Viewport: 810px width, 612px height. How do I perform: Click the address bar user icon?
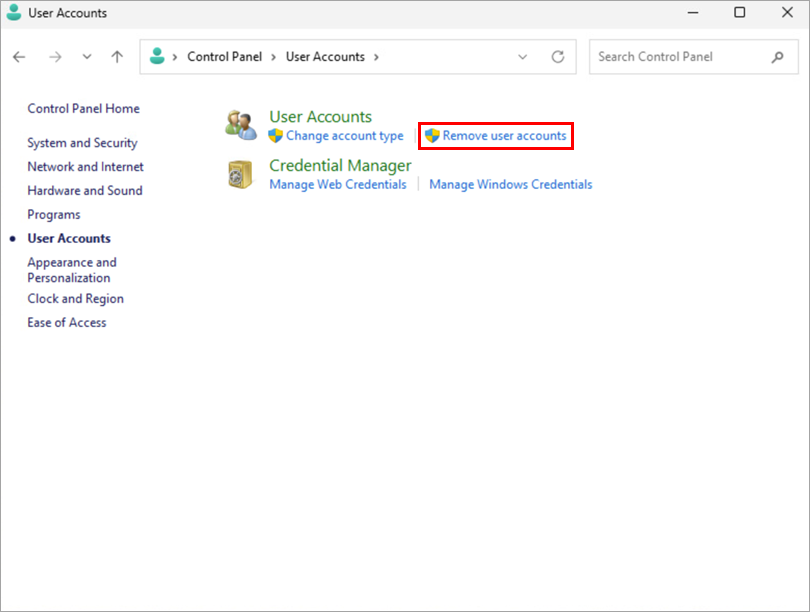pyautogui.click(x=157, y=56)
